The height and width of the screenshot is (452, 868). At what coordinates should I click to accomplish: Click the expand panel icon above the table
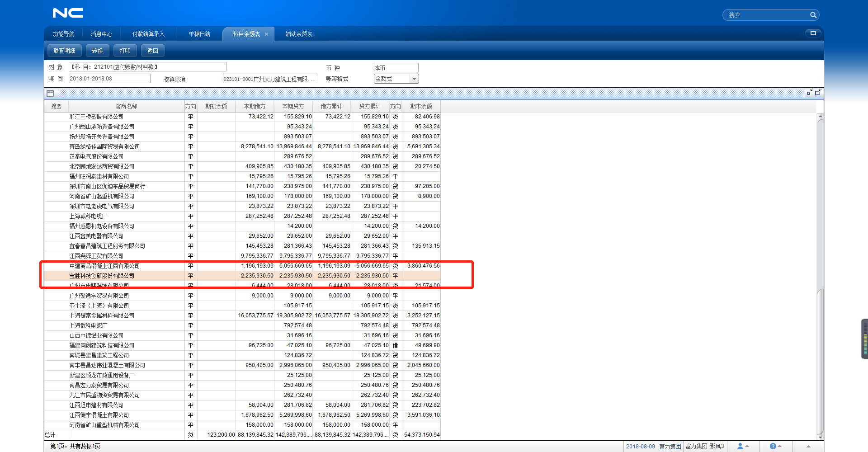click(x=818, y=92)
